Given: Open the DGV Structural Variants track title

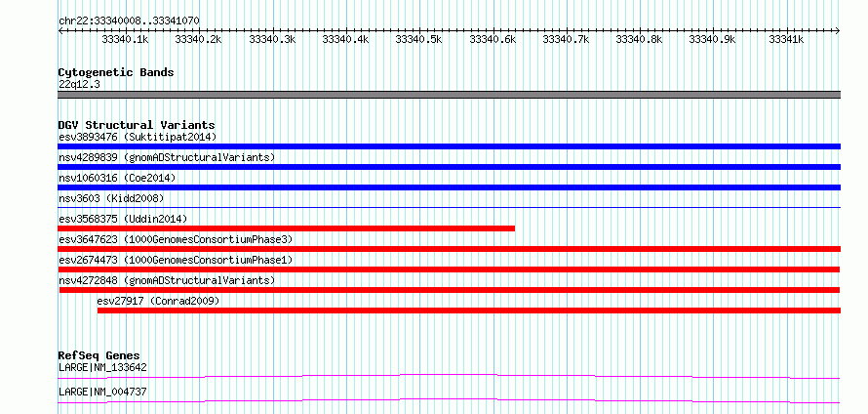Looking at the screenshot, I should coord(137,125).
